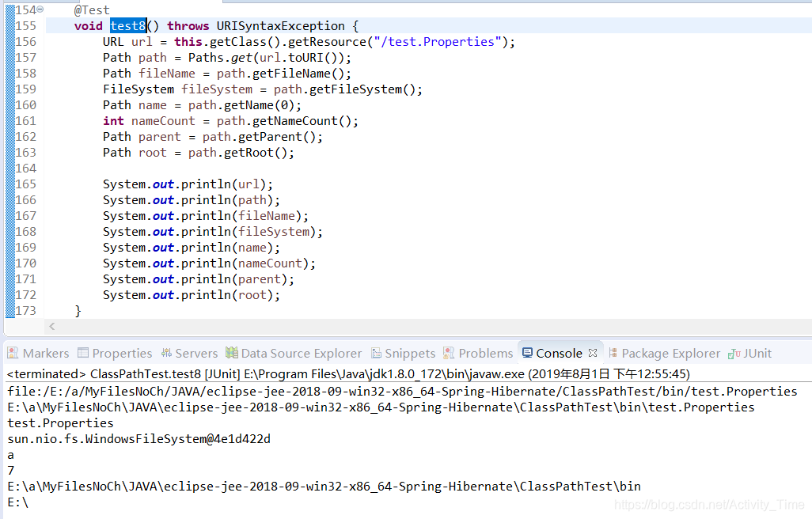Open the Markers view tab
This screenshot has width=812, height=519.
point(38,353)
